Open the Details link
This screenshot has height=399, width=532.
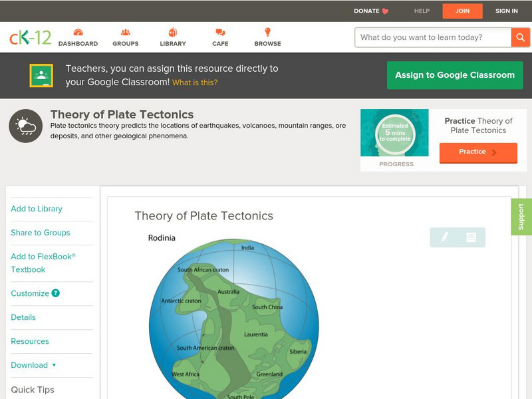(x=23, y=317)
